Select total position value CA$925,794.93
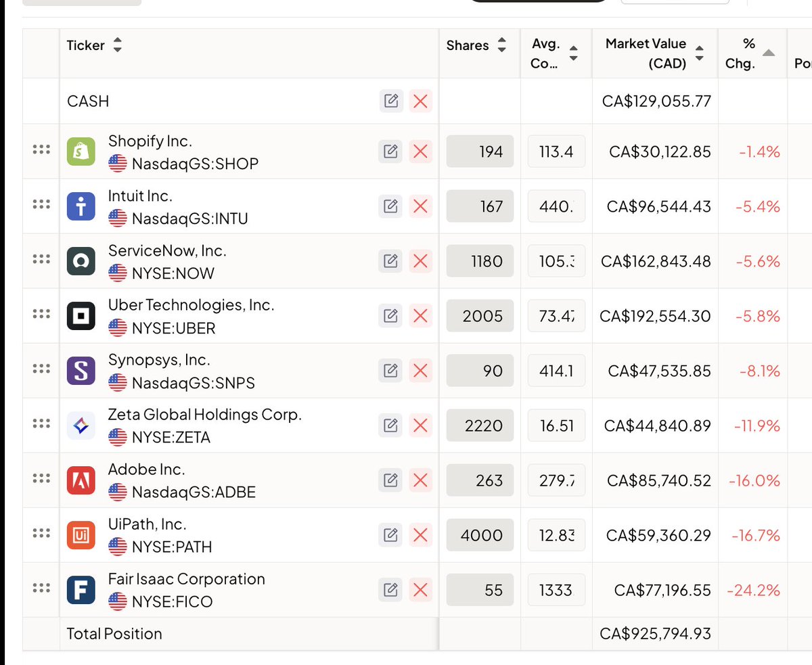 point(656,634)
